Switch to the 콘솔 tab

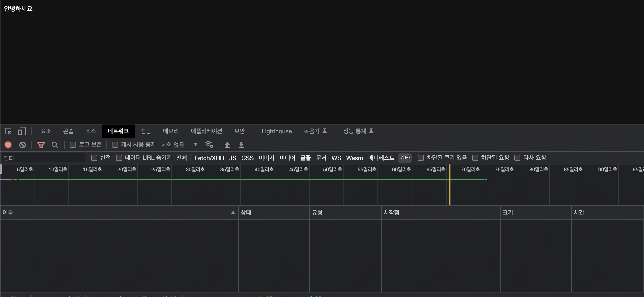click(68, 131)
